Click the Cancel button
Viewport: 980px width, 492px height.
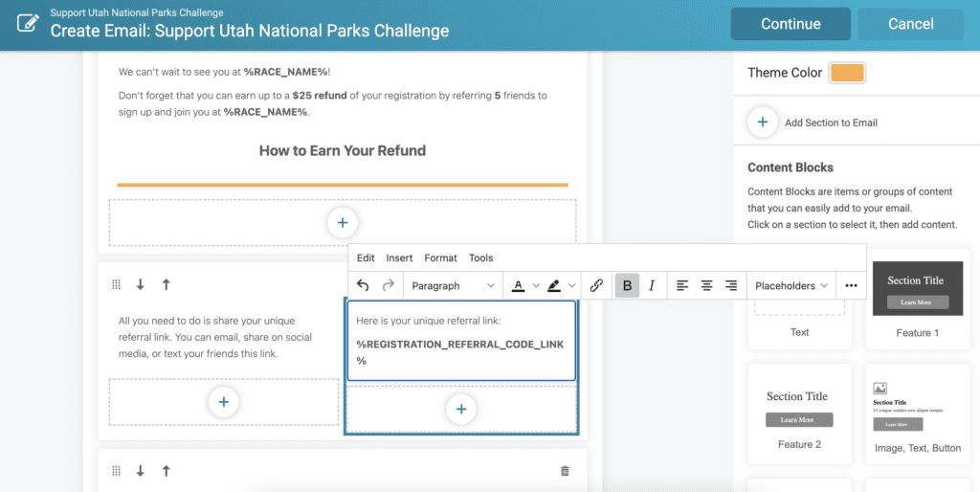(x=911, y=24)
